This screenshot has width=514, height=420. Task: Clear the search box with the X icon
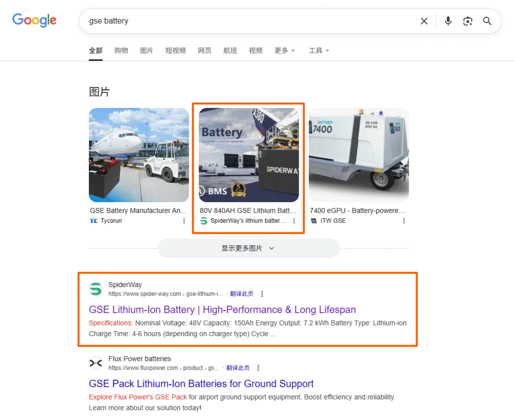click(424, 21)
